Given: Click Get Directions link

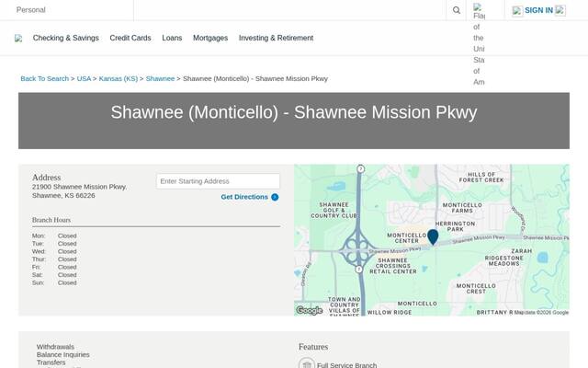Looking at the screenshot, I should pos(244,197).
